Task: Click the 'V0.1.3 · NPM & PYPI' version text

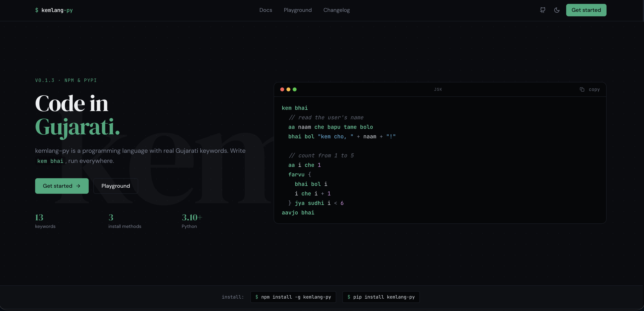Action: [x=66, y=80]
